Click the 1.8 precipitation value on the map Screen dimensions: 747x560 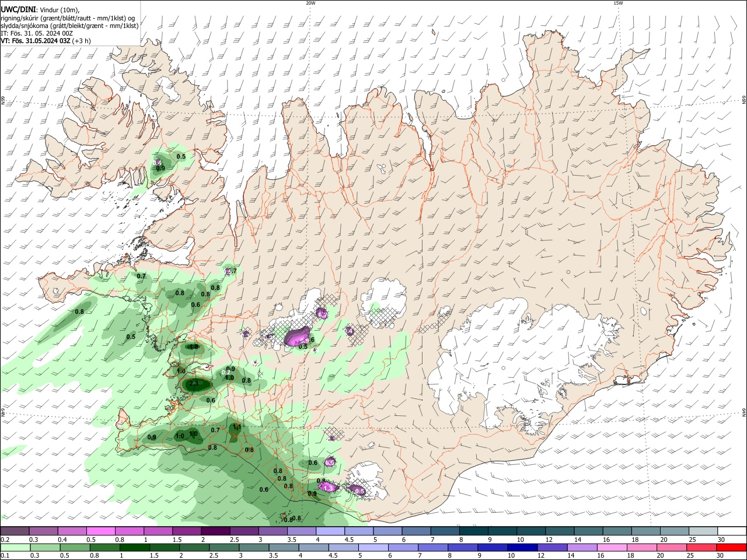coord(194,346)
